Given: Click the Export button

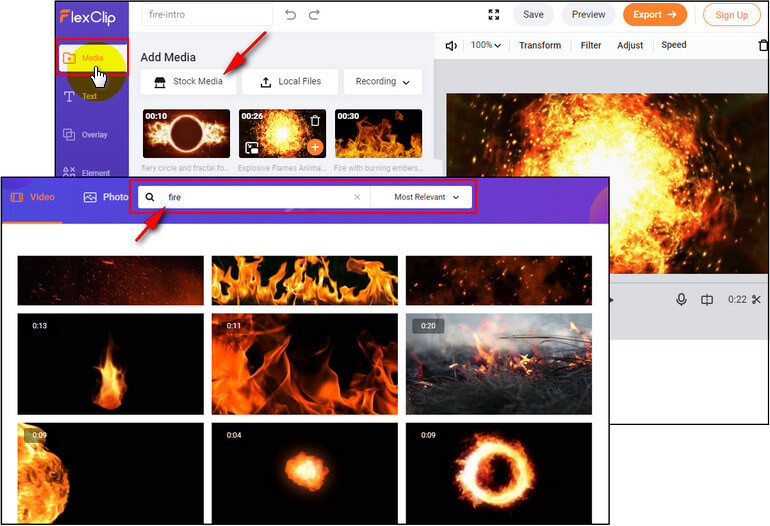Looking at the screenshot, I should coord(655,15).
